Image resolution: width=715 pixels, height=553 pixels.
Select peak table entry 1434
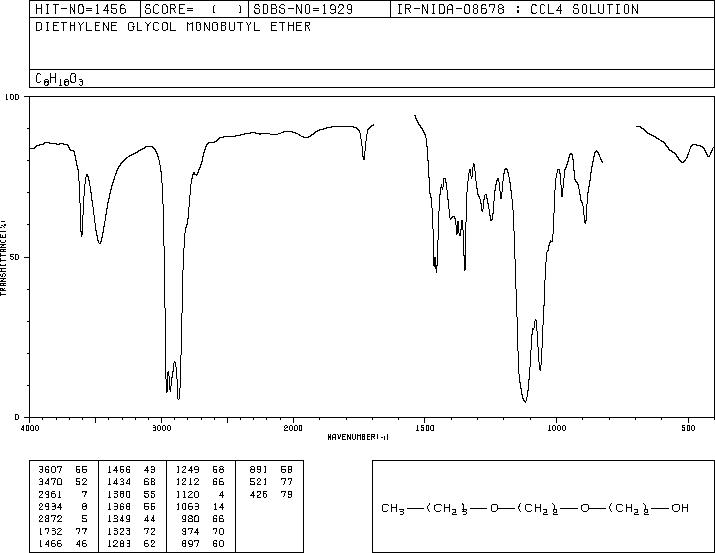119,482
